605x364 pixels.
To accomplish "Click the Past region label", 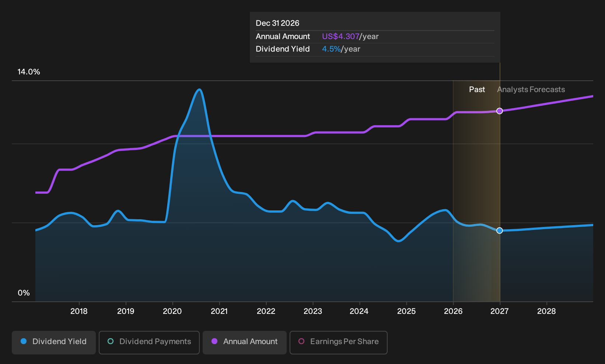I will [x=477, y=90].
